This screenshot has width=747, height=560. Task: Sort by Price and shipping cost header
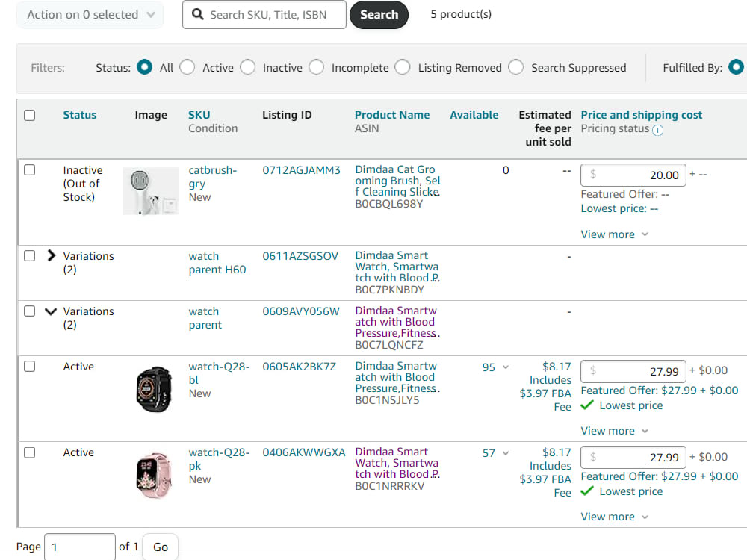point(641,115)
